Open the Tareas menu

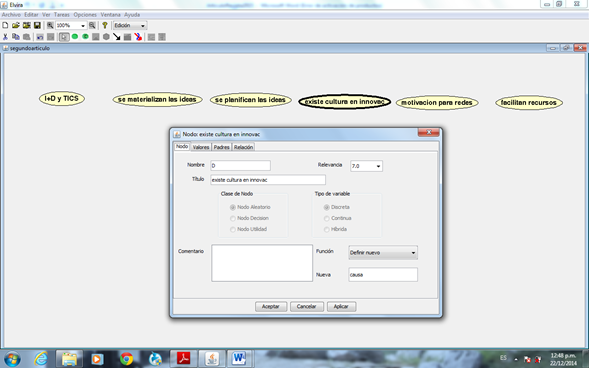(x=62, y=15)
